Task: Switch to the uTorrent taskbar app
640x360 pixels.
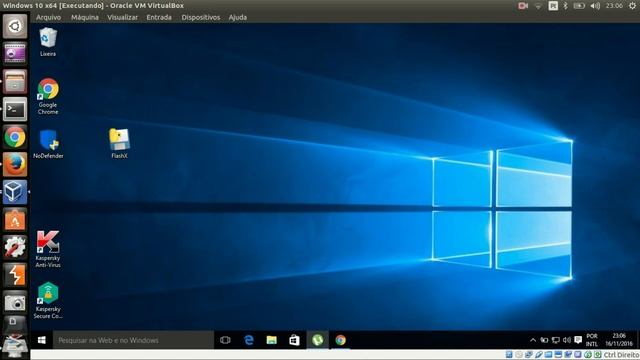Action: pos(318,340)
